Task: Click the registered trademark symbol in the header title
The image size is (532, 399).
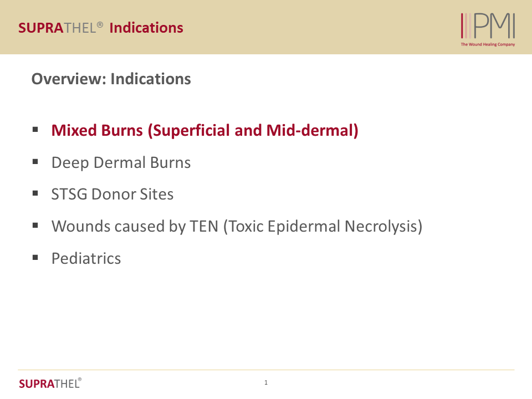Action: click(x=100, y=25)
